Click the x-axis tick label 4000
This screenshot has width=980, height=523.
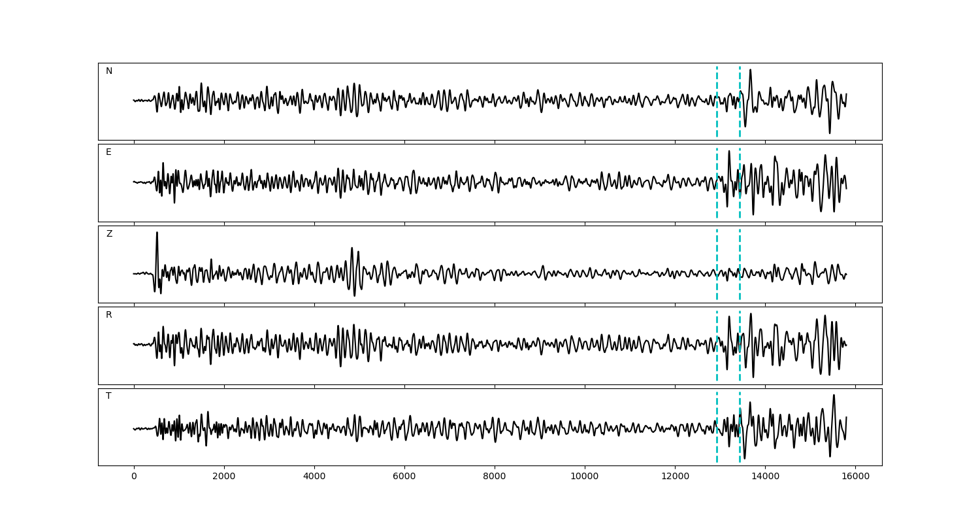[x=314, y=477]
